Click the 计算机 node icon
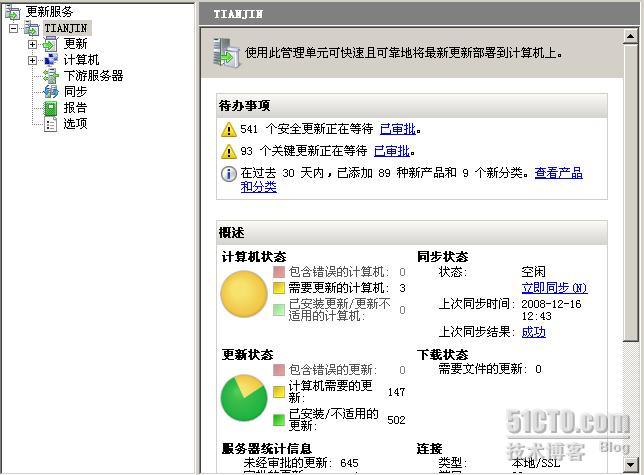 pos(51,60)
